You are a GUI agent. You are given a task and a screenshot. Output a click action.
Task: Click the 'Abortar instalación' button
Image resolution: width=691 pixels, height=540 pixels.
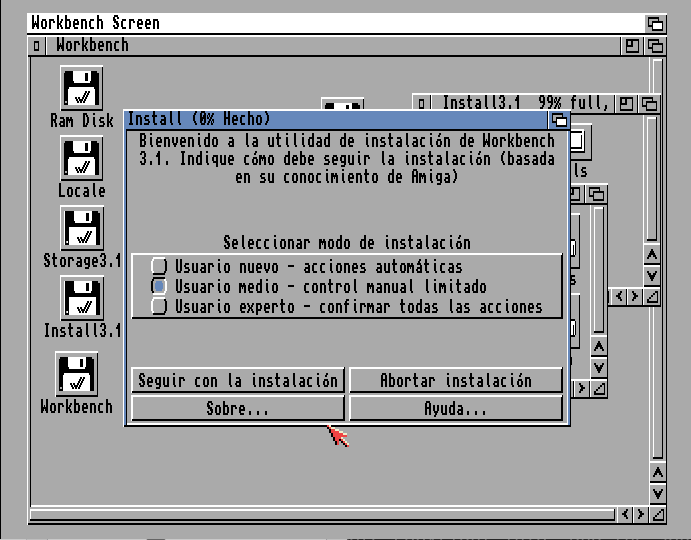(x=455, y=381)
